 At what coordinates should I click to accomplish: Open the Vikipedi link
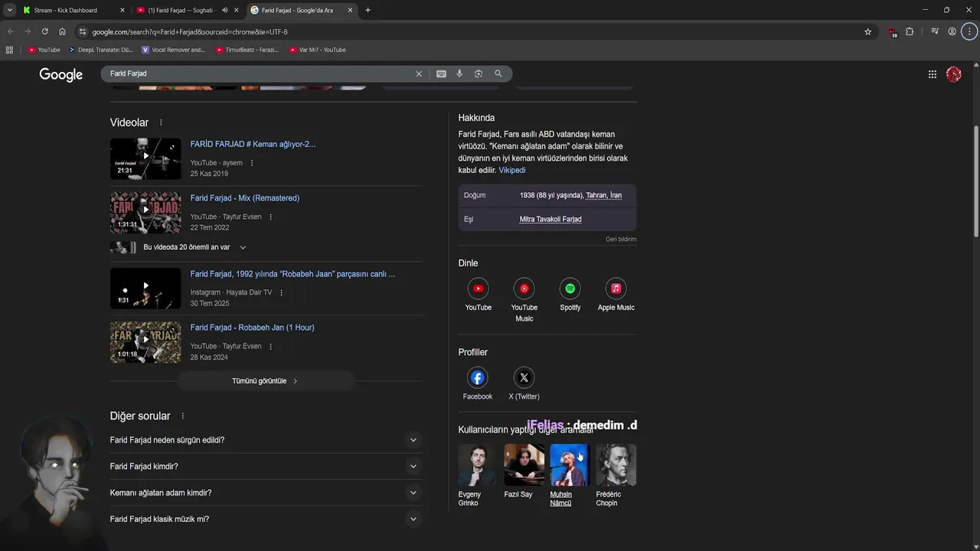click(512, 170)
